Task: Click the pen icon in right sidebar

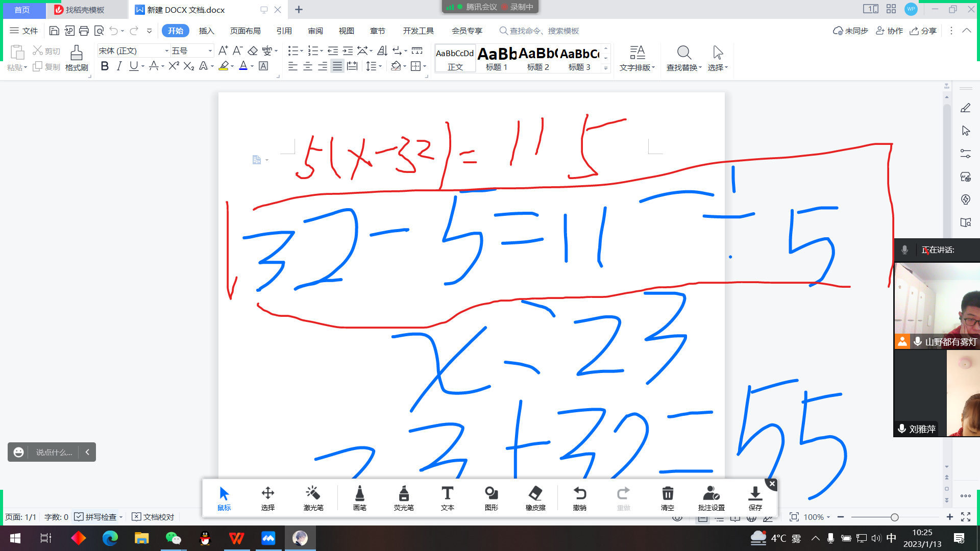Action: pyautogui.click(x=965, y=108)
